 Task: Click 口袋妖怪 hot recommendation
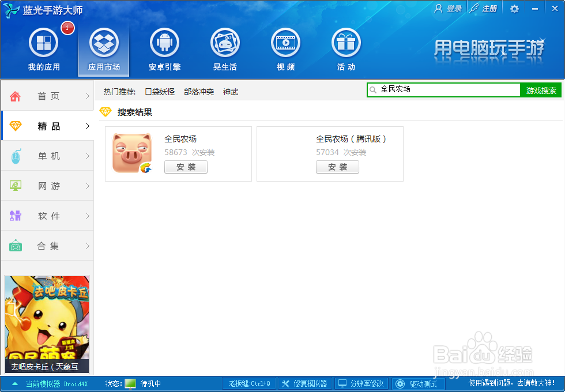(x=160, y=92)
